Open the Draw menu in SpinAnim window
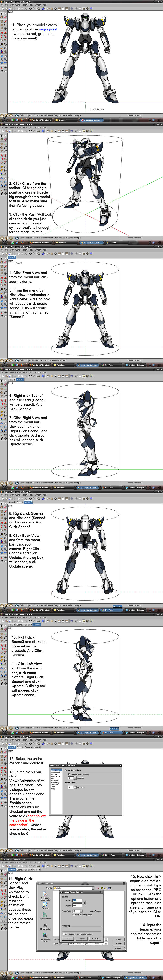The height and width of the screenshot is (980, 163). (x=25, y=862)
